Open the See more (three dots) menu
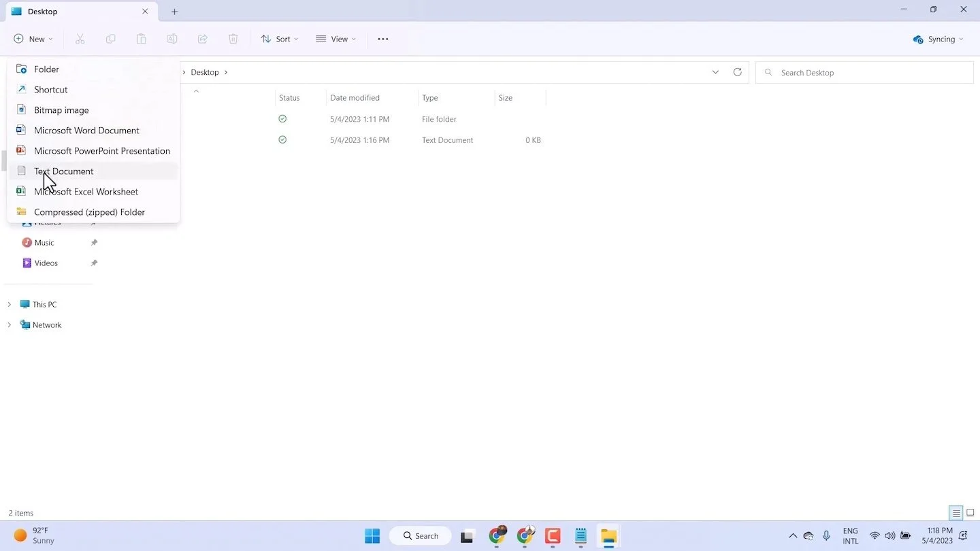 pyautogui.click(x=383, y=39)
